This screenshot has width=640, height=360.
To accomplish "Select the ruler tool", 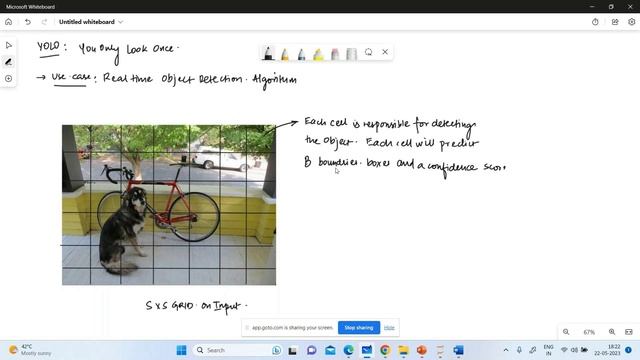I will [x=351, y=53].
